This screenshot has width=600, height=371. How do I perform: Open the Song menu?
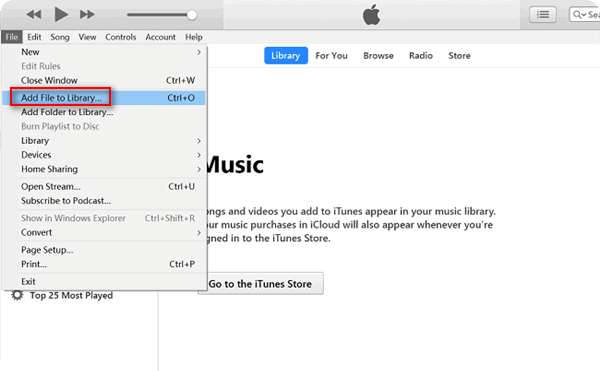tap(60, 37)
